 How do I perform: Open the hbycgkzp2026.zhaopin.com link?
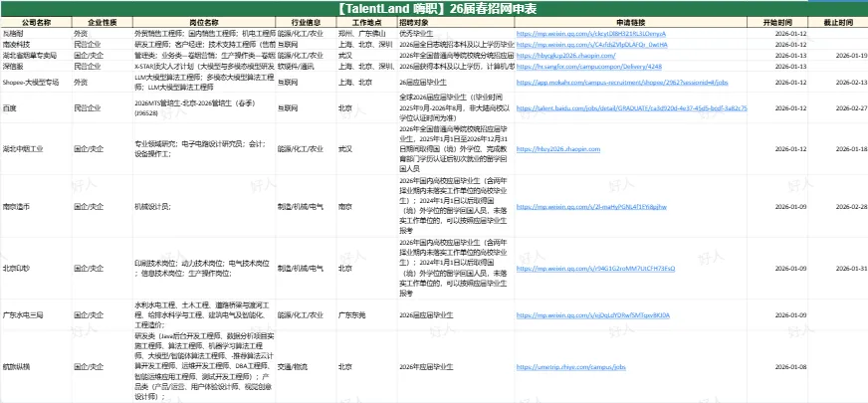coord(565,56)
